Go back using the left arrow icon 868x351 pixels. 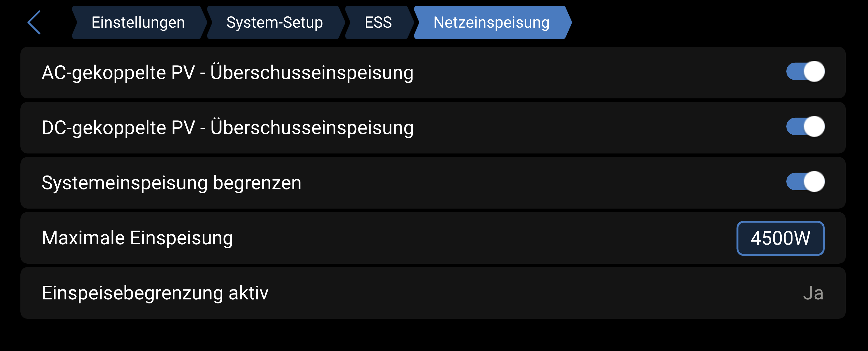[34, 22]
